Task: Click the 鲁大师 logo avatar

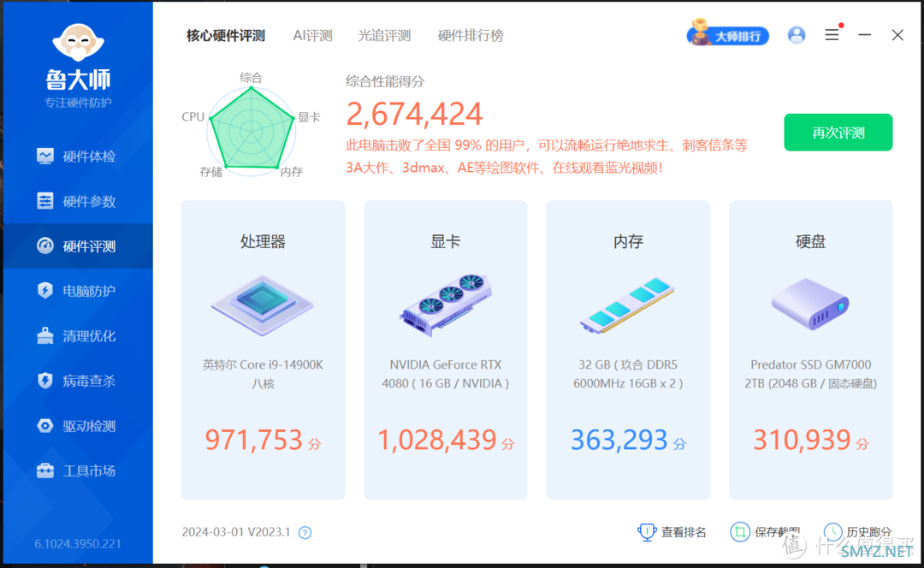Action: 79,42
